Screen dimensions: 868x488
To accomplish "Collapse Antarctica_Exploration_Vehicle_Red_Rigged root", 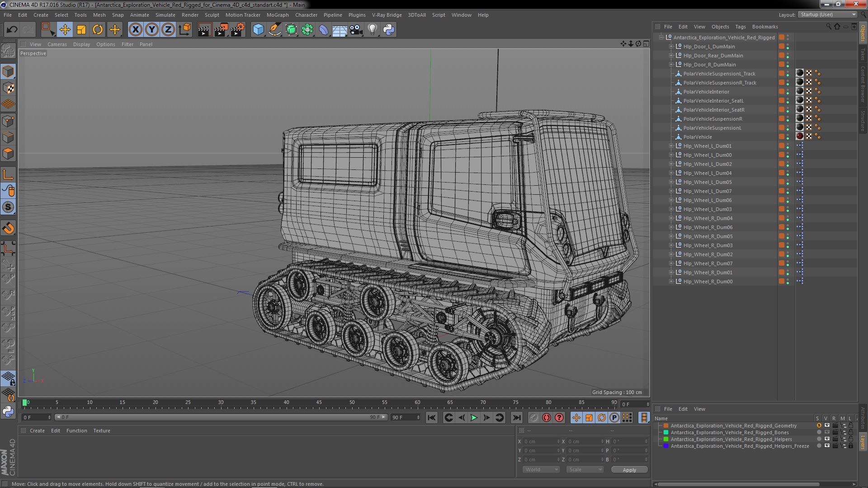I will 661,38.
